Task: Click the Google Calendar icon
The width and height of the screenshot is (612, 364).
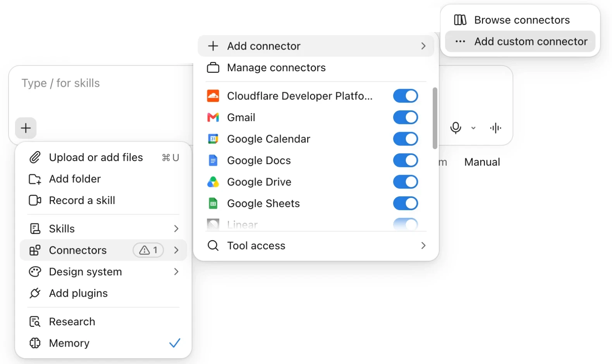Action: (213, 139)
